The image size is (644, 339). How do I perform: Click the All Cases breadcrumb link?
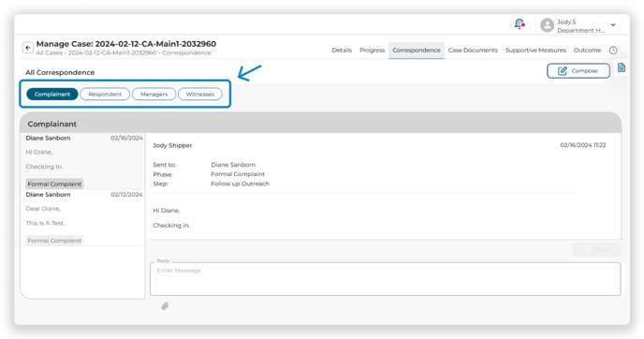[x=50, y=53]
